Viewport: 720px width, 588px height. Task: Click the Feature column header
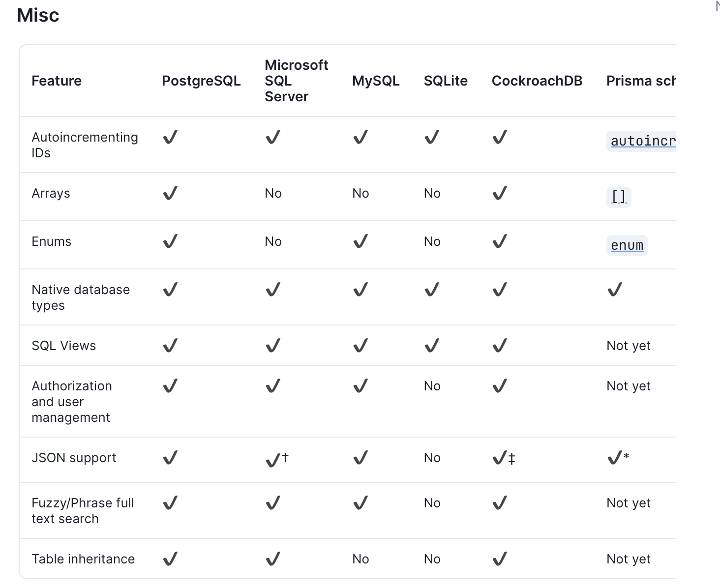point(57,81)
